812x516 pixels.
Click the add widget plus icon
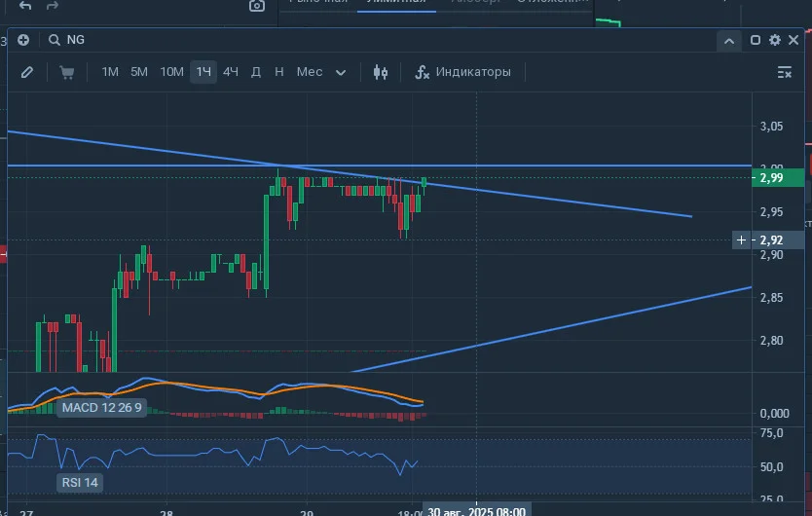pyautogui.click(x=23, y=40)
